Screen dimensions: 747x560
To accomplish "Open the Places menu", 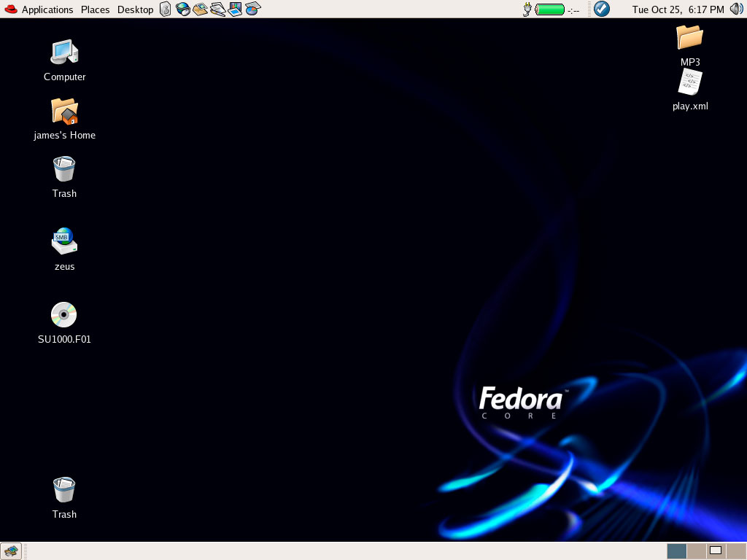I will pos(96,9).
